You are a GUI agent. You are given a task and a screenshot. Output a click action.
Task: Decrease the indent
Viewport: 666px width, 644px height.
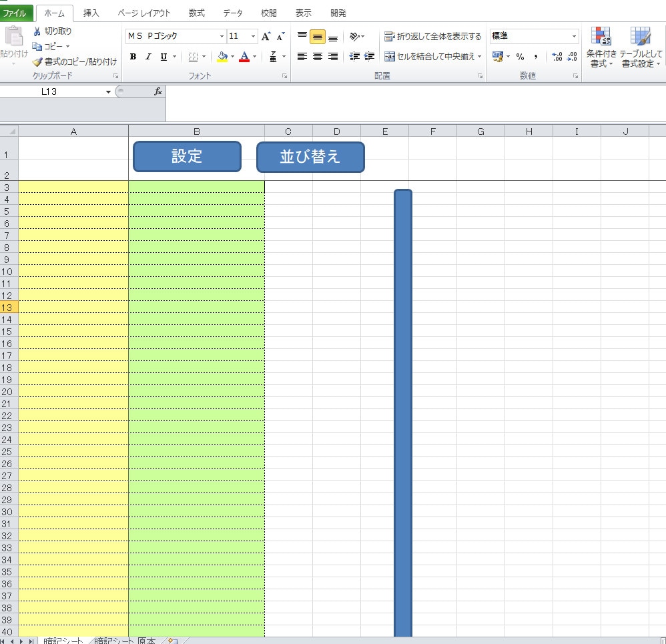354,57
